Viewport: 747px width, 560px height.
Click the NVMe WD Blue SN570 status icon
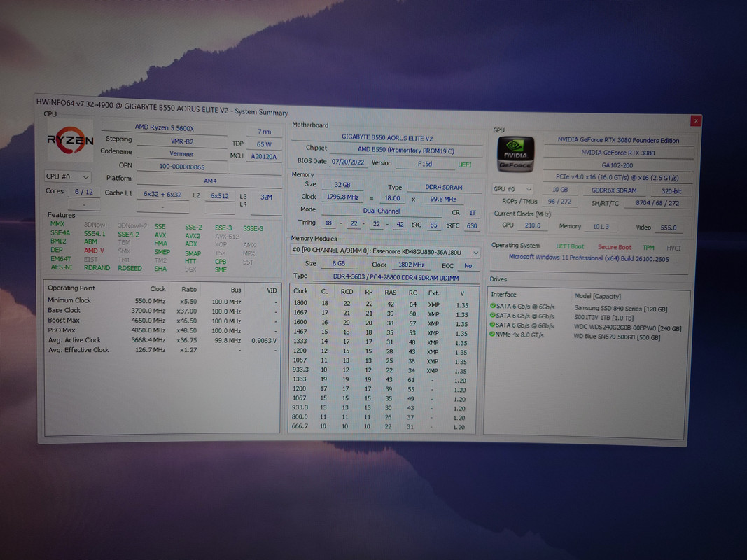492,335
